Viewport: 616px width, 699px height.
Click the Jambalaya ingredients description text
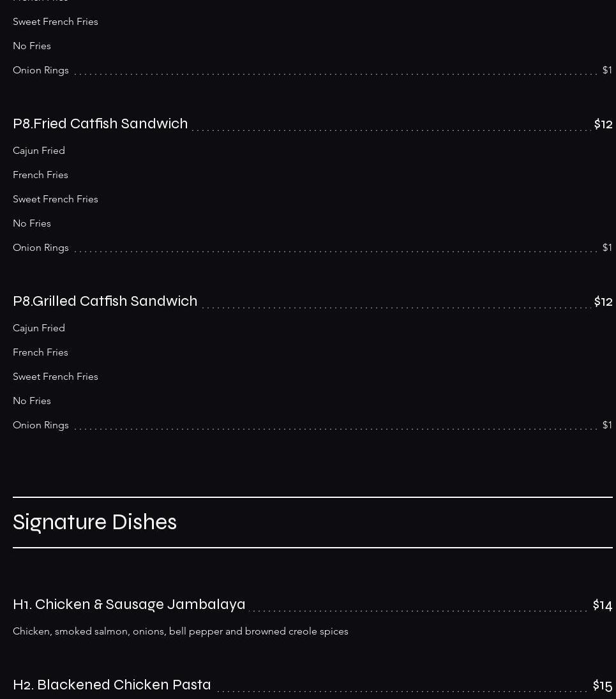click(x=181, y=631)
